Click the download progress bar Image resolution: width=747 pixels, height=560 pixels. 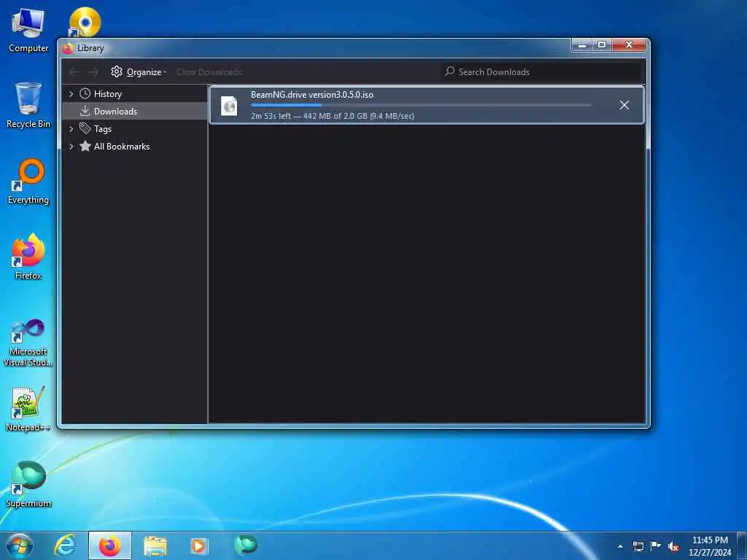click(421, 105)
